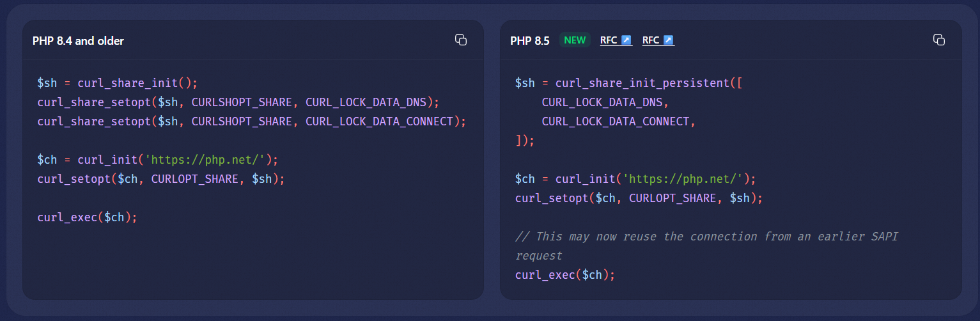Open the second RFC link
This screenshot has width=980, height=321.
point(651,40)
